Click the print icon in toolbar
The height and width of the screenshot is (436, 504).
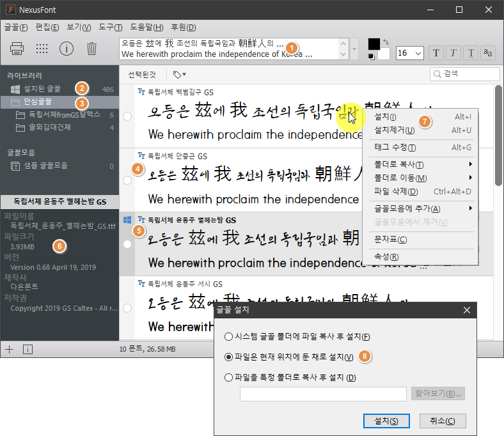pyautogui.click(x=17, y=49)
